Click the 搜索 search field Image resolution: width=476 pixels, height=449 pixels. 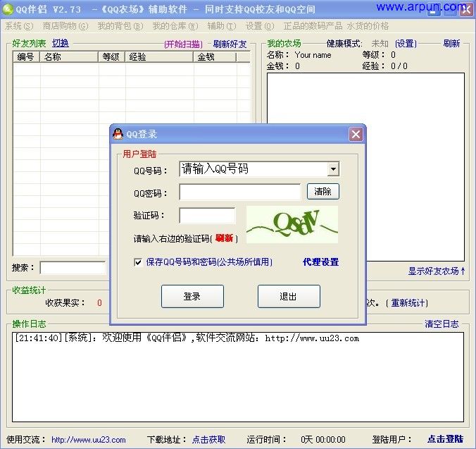tap(73, 268)
